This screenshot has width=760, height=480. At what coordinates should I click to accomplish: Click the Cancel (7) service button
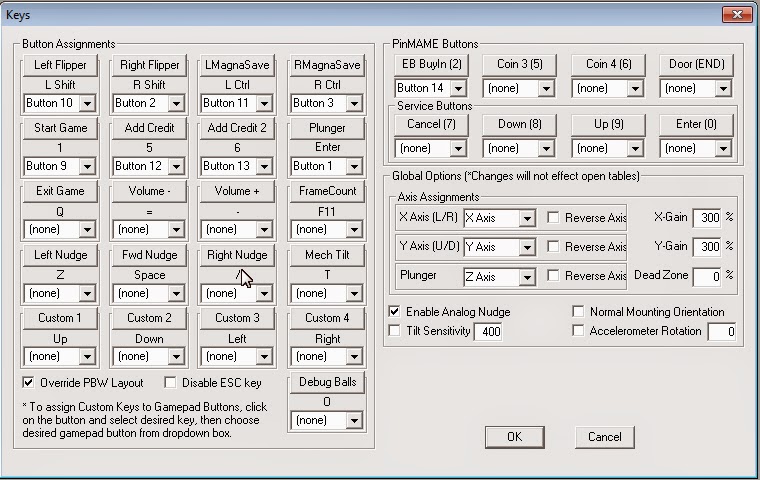[431, 125]
